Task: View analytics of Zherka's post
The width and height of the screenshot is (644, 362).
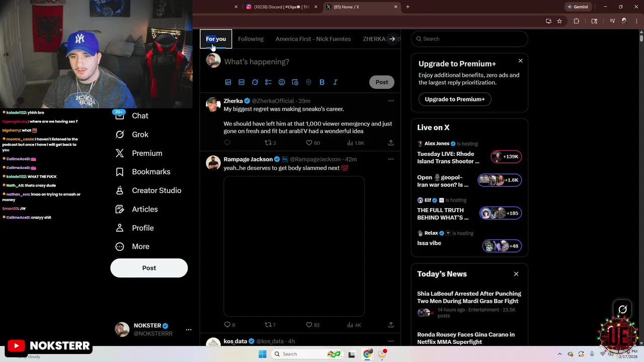Action: (x=355, y=143)
